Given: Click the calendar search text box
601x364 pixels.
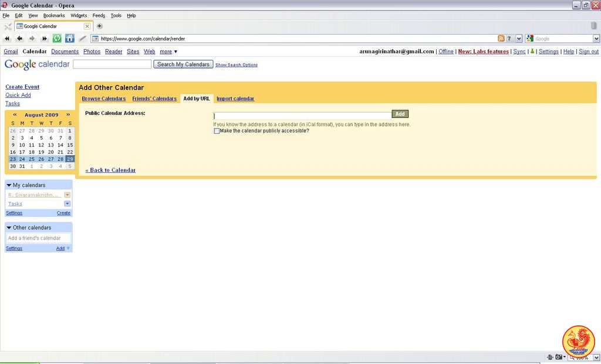Looking at the screenshot, I should (x=112, y=64).
